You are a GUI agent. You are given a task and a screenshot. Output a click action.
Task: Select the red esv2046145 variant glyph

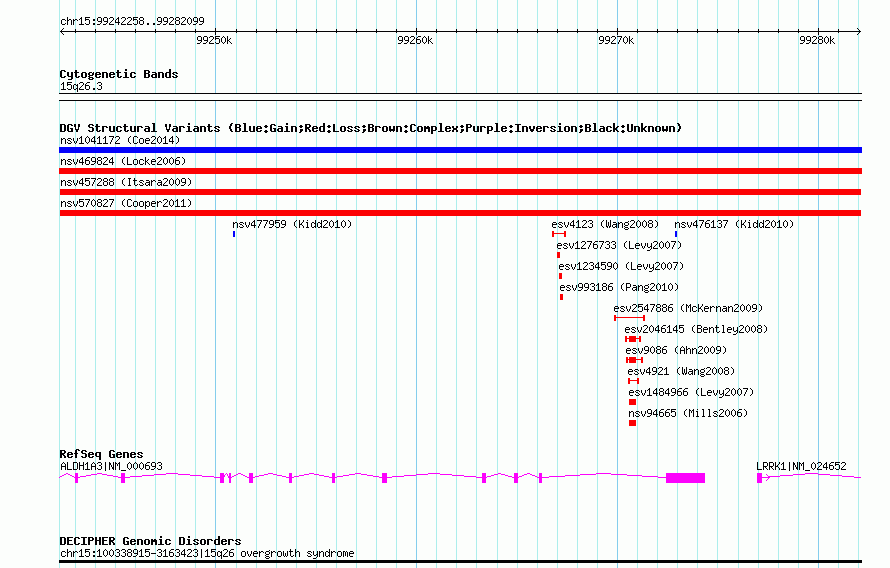633,339
